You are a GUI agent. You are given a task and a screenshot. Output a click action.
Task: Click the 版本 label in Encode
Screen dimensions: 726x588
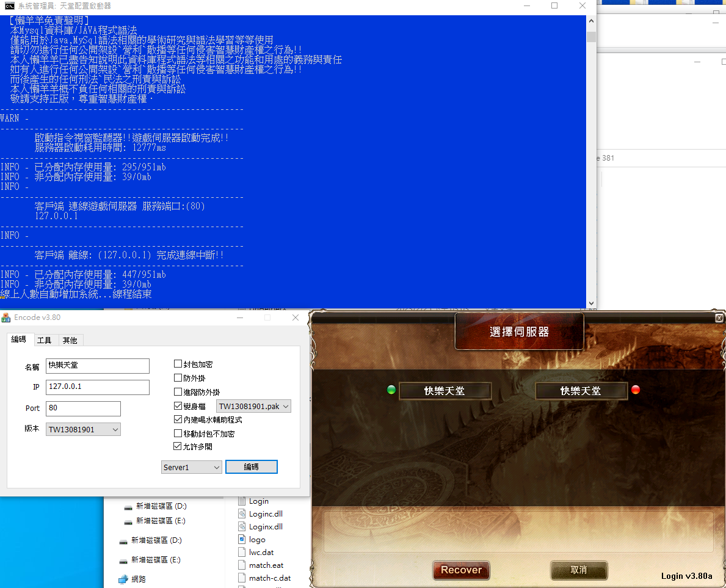(32, 428)
